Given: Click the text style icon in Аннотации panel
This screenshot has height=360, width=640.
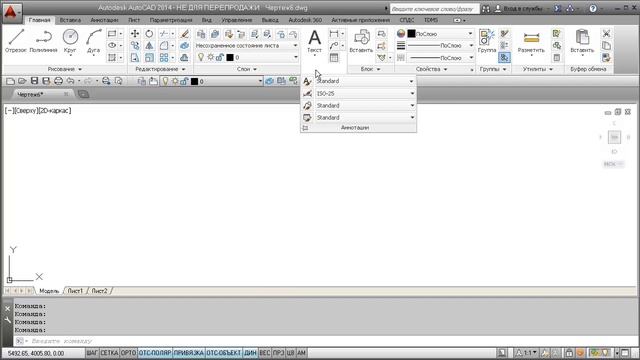Looking at the screenshot, I should [307, 82].
